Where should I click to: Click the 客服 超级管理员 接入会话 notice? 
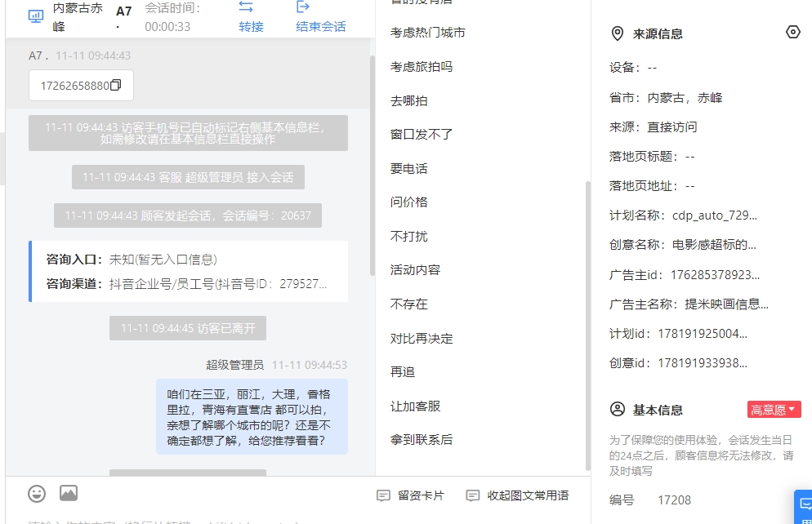188,177
